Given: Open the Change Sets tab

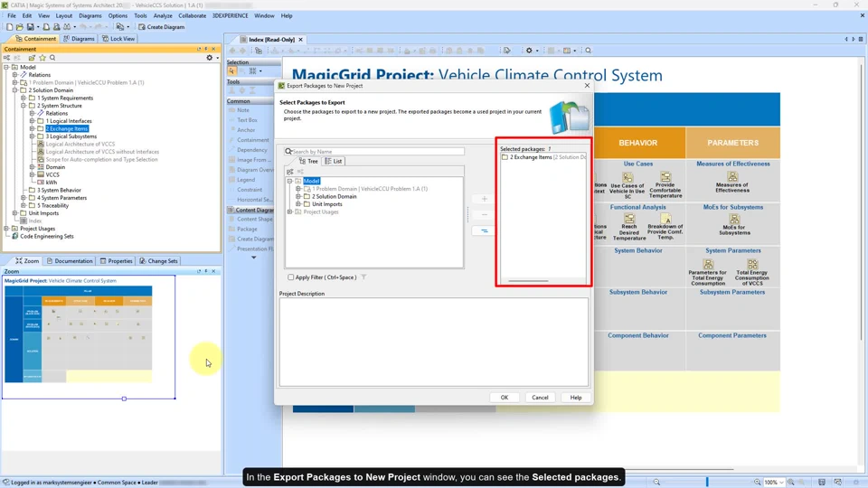Looking at the screenshot, I should (158, 260).
